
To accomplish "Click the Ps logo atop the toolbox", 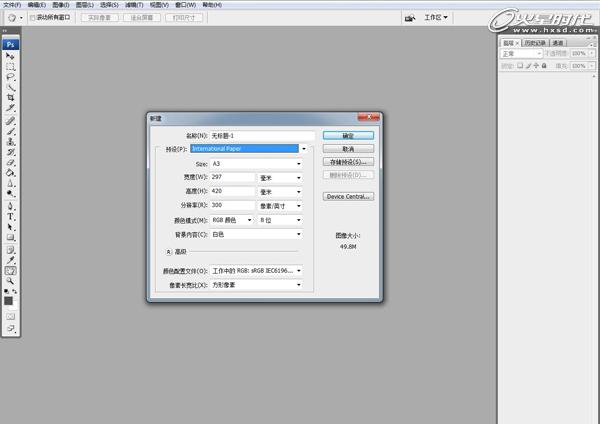I will [10, 44].
